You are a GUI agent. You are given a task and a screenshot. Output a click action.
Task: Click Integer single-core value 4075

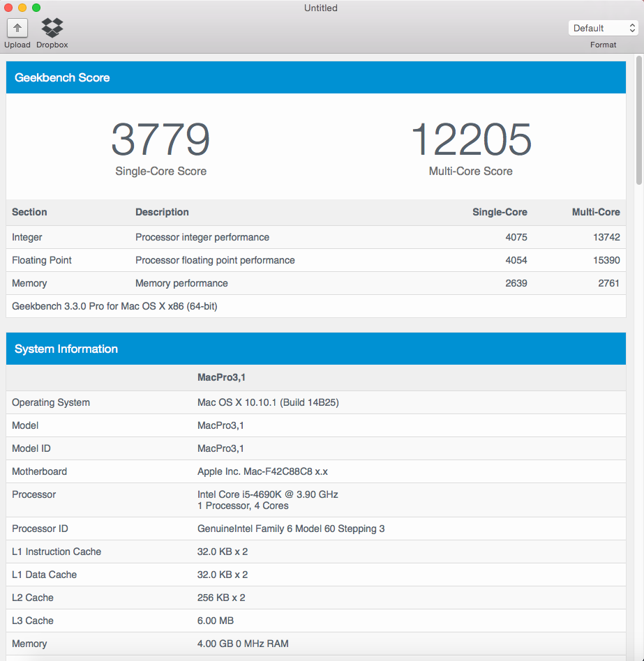coord(516,237)
